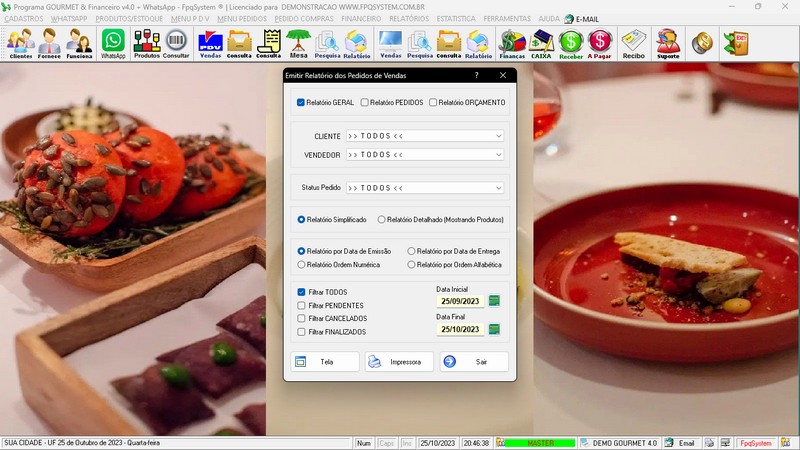Open calendar picker for Data Inicial
The height and width of the screenshot is (450, 800).
coord(494,301)
